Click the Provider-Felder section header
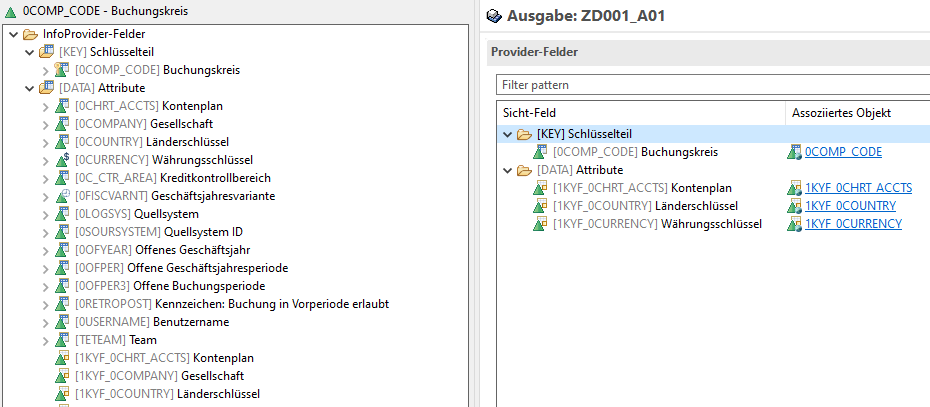This screenshot has height=407, width=930. click(x=708, y=52)
